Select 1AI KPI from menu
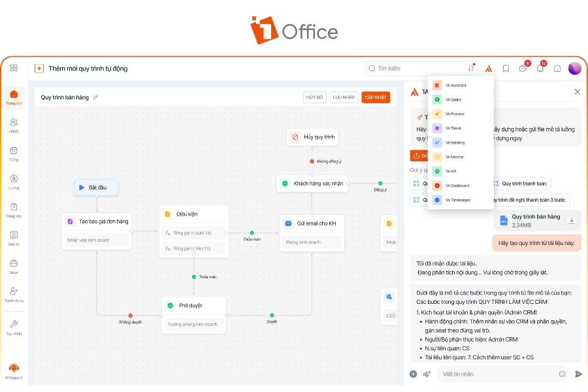 click(x=461, y=171)
